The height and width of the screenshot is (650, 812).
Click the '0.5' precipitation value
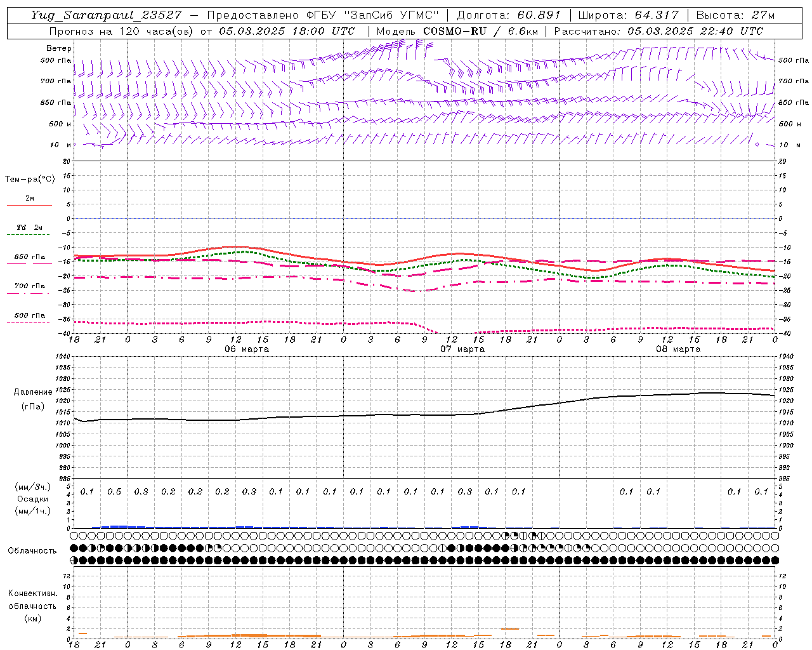click(114, 491)
